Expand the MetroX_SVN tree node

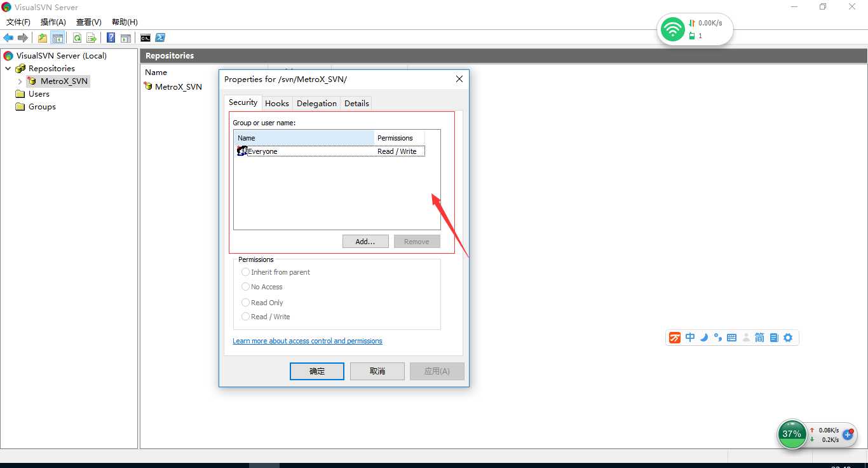click(20, 81)
